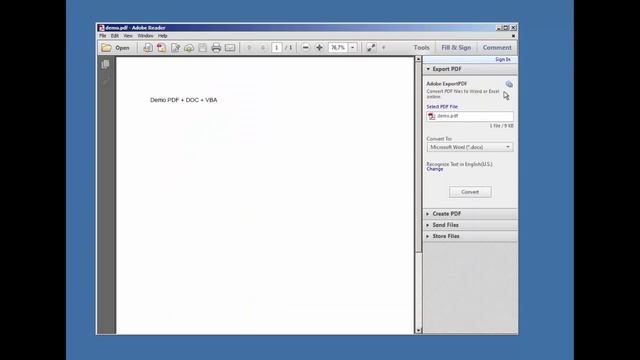The width and height of the screenshot is (640, 360).
Task: Open the Convert To format dropdown
Action: 470,147
